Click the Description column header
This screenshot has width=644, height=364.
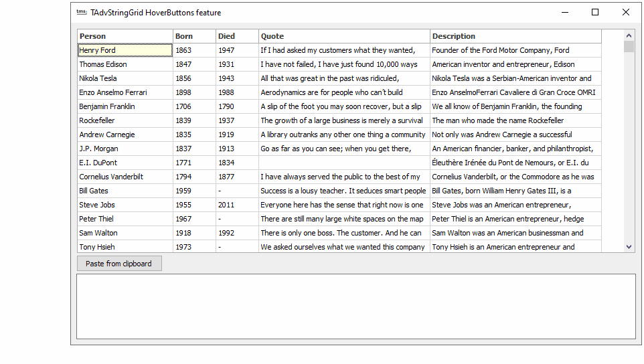tap(515, 36)
